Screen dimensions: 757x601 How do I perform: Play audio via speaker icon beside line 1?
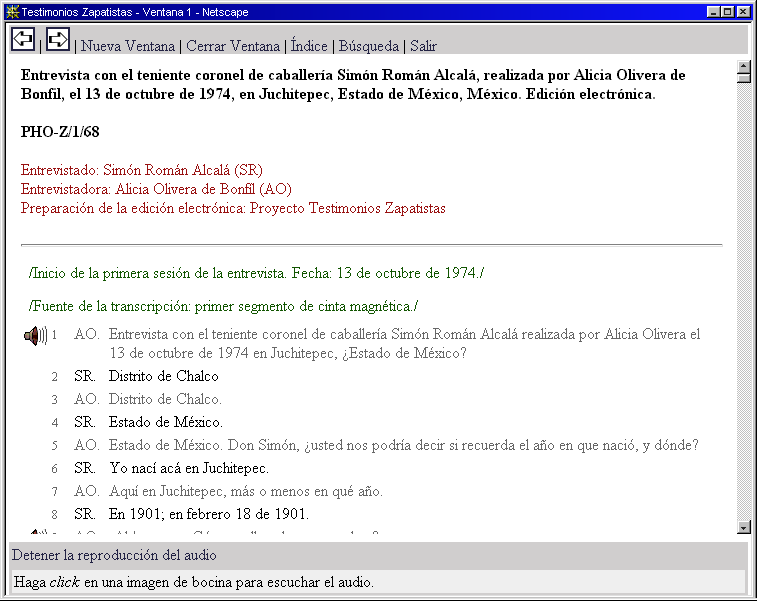tap(35, 335)
